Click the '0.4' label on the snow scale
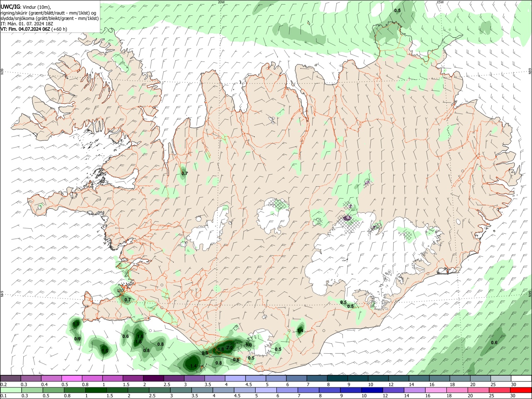The width and height of the screenshot is (532, 399). click(44, 384)
